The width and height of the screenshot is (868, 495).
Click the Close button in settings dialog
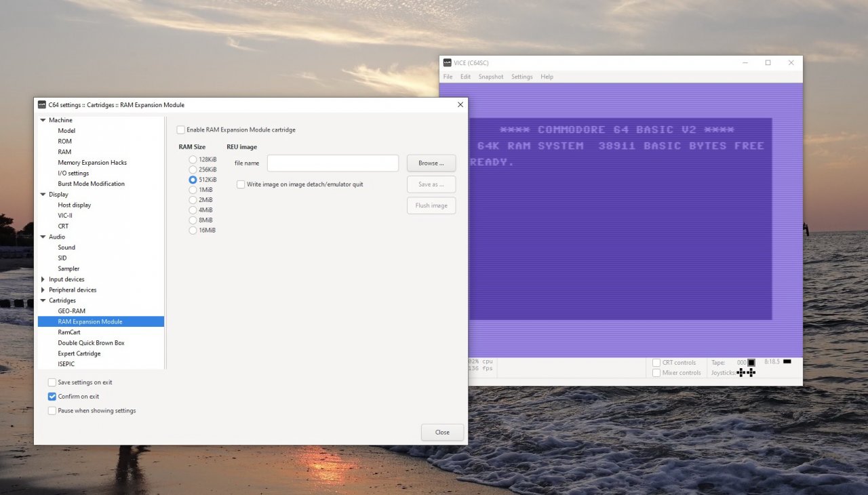tap(442, 433)
